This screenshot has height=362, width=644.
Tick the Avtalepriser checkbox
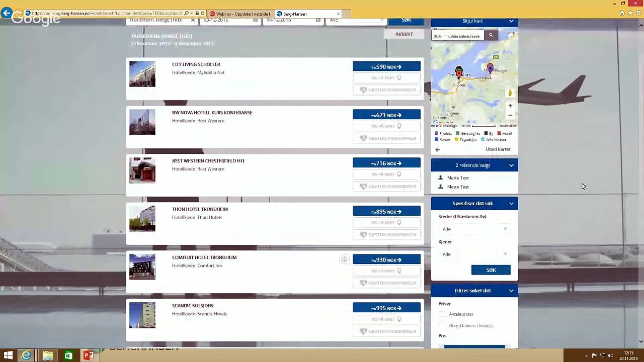[x=442, y=314]
